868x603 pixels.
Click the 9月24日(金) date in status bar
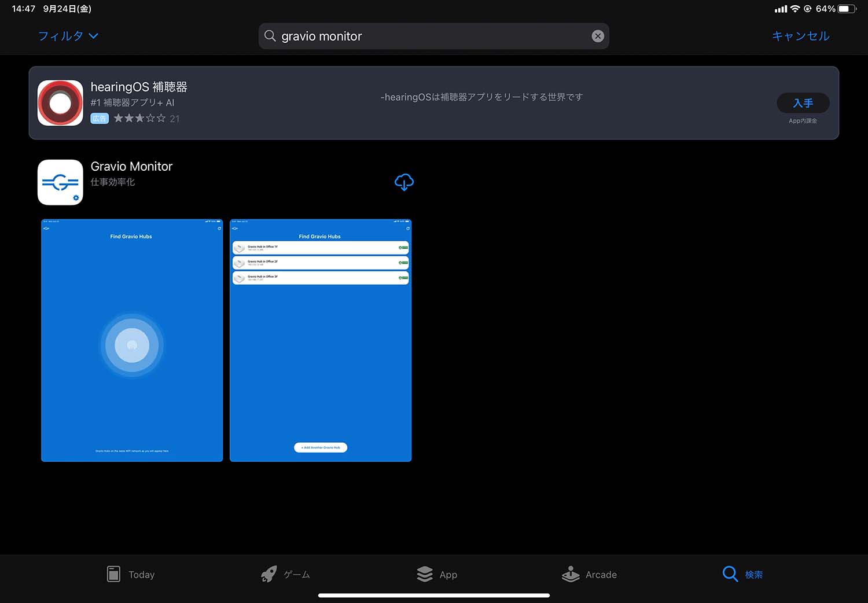(x=67, y=9)
